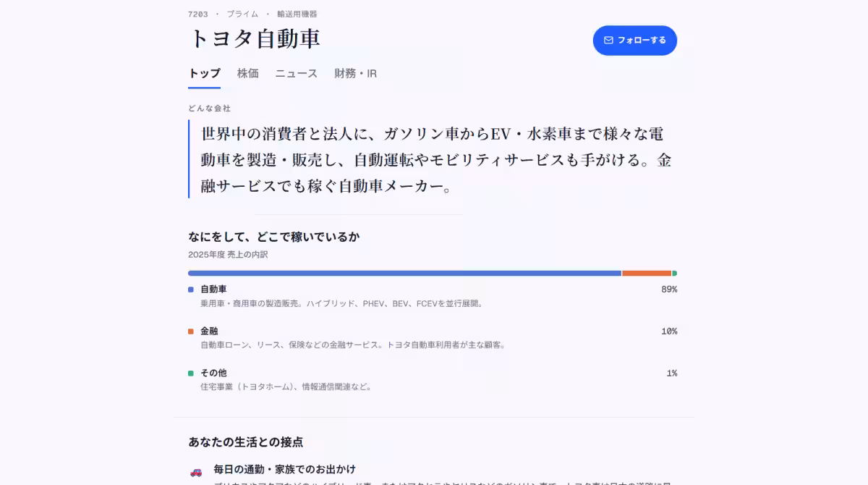This screenshot has width=868, height=485.
Task: Click the car emoji icon
Action: [x=196, y=471]
